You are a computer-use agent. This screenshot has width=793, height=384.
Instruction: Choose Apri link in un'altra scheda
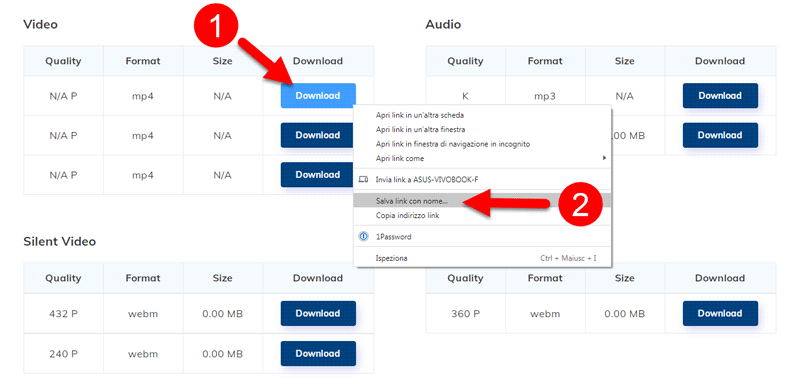[420, 115]
